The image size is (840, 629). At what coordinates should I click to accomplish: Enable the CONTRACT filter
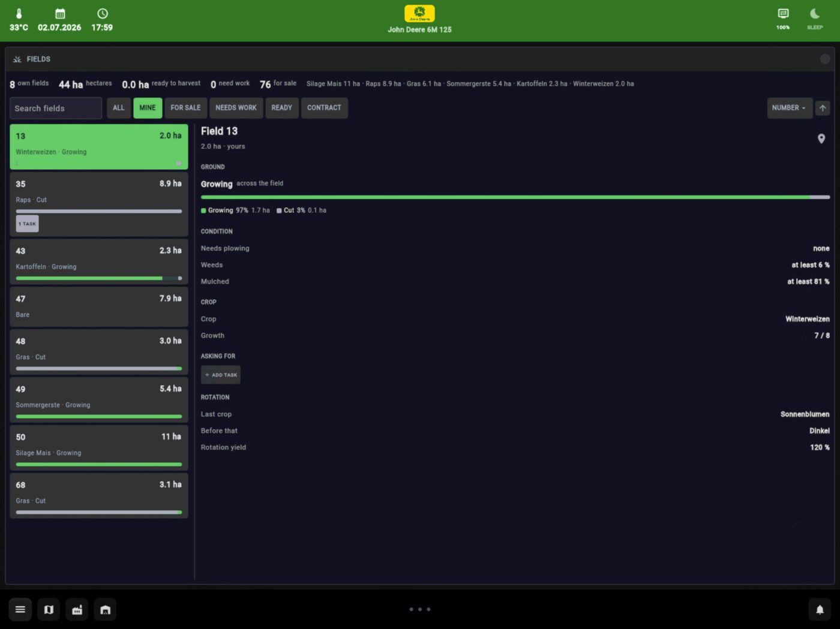324,108
